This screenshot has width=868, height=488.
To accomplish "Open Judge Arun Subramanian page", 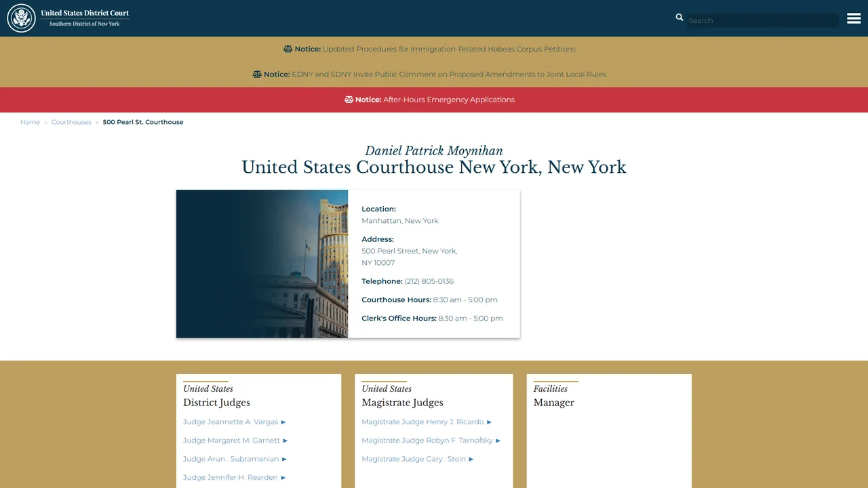I will 235,459.
